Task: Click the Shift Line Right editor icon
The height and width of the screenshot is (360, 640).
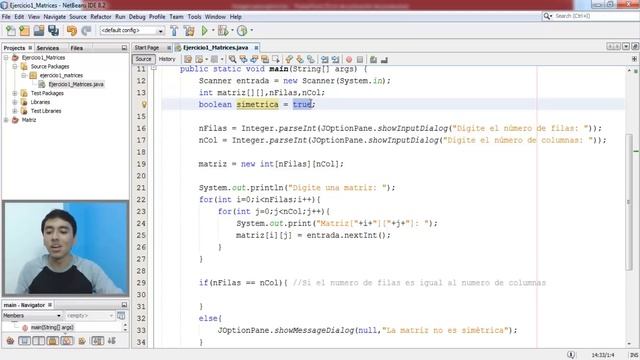Action: point(335,60)
